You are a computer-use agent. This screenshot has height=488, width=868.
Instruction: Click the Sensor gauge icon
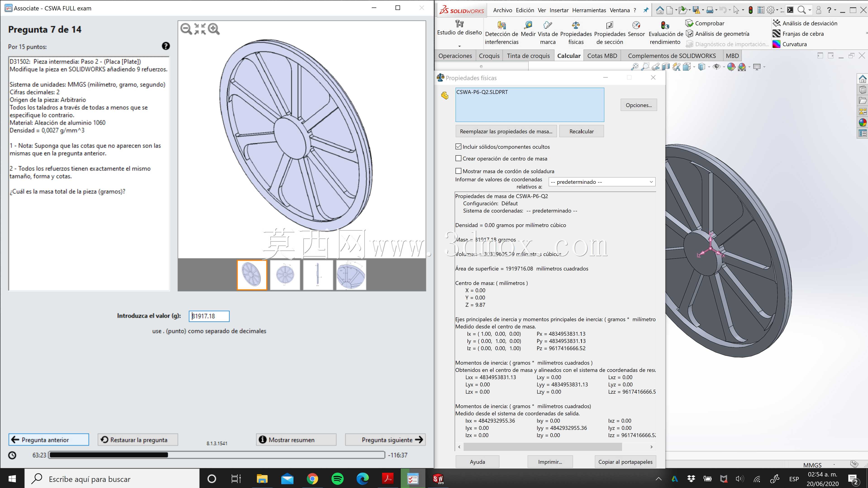click(x=636, y=25)
